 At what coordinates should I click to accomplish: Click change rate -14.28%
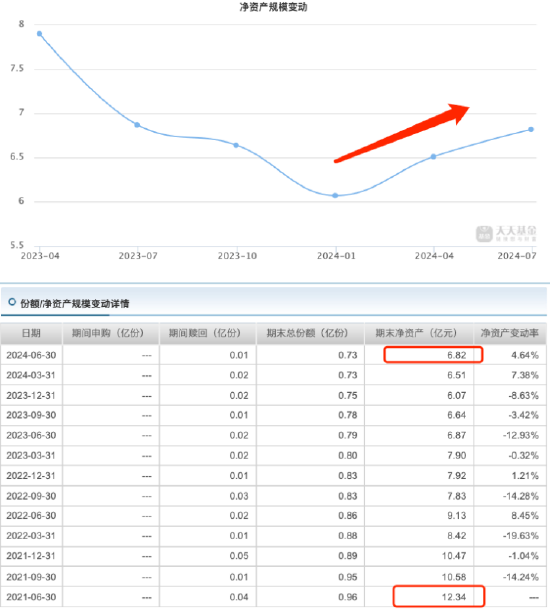click(521, 496)
